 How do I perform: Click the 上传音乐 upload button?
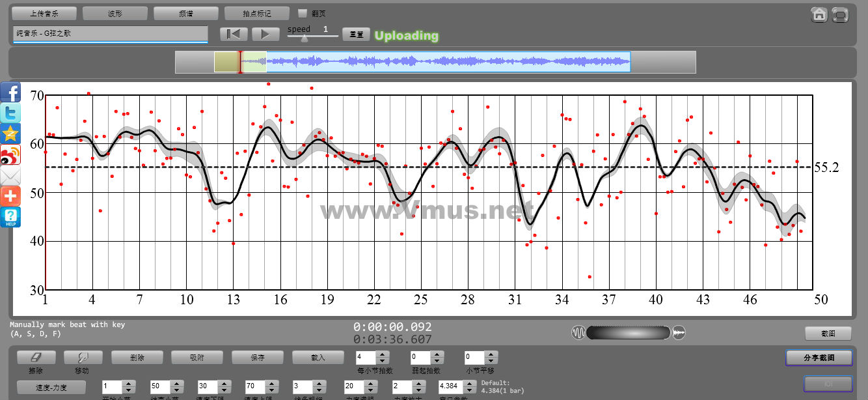coord(44,13)
